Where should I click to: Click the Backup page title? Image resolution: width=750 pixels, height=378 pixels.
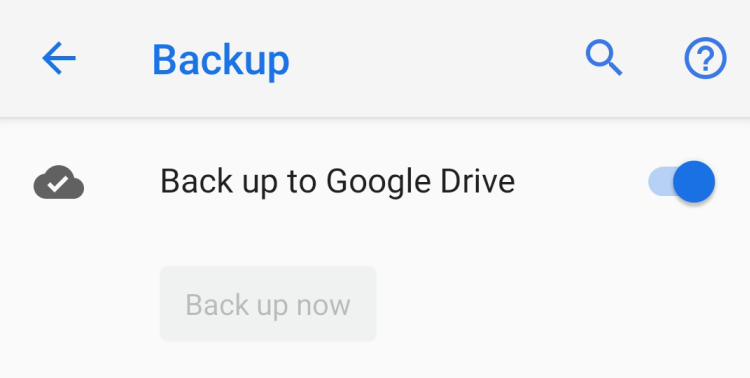pyautogui.click(x=221, y=61)
